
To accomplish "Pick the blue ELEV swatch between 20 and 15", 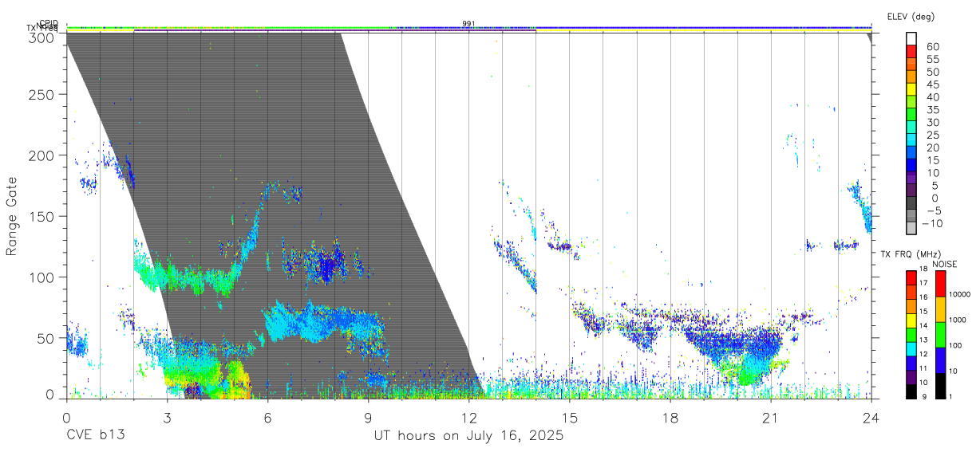I will (911, 154).
